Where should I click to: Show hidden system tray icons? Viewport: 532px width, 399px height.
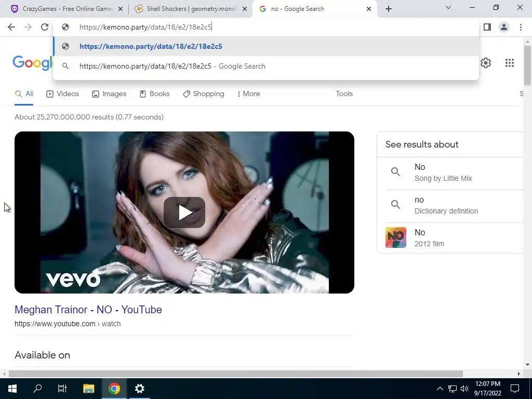coord(440,389)
